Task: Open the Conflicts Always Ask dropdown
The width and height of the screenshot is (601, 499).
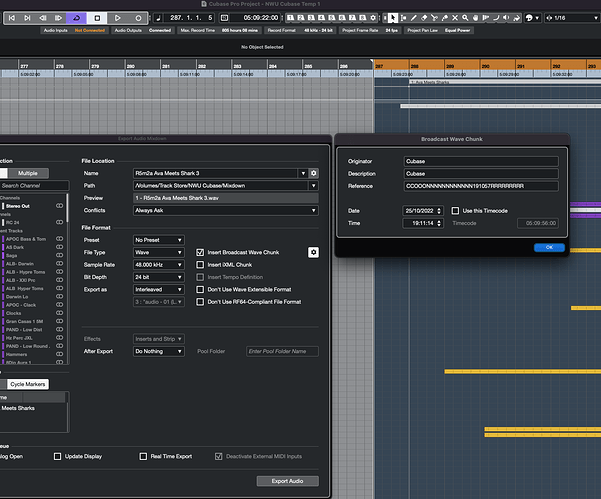Action: [226, 210]
